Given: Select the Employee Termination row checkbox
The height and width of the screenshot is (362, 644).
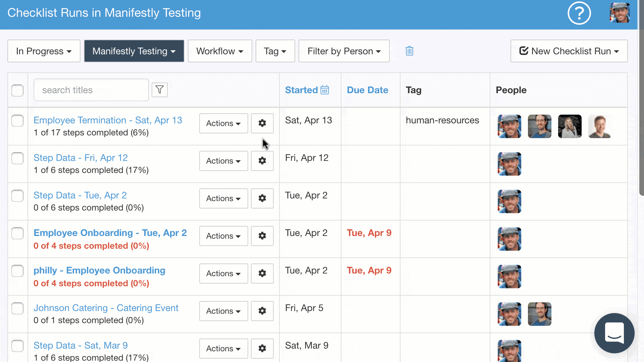Looking at the screenshot, I should [17, 121].
